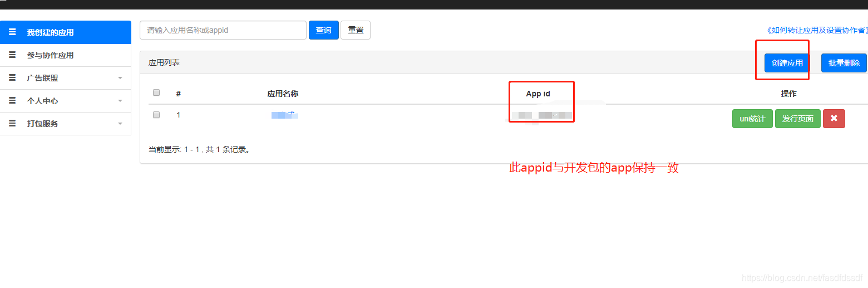Screen dimensions: 868x288
Task: Expand the 打包服务 dropdown arrow
Action: point(120,124)
